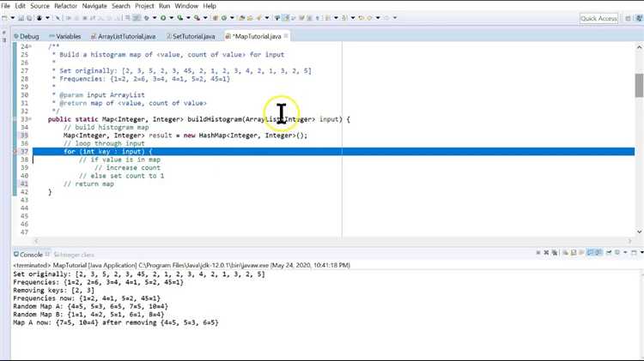Open the ArrayListTutorial.java editor tab
The height and width of the screenshot is (361, 644).
(x=123, y=36)
